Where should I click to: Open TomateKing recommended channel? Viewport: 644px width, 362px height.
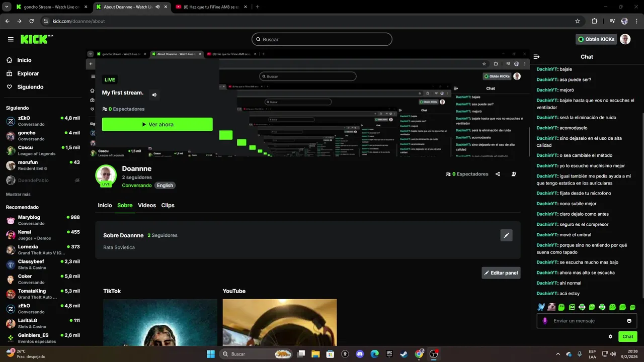pyautogui.click(x=43, y=294)
